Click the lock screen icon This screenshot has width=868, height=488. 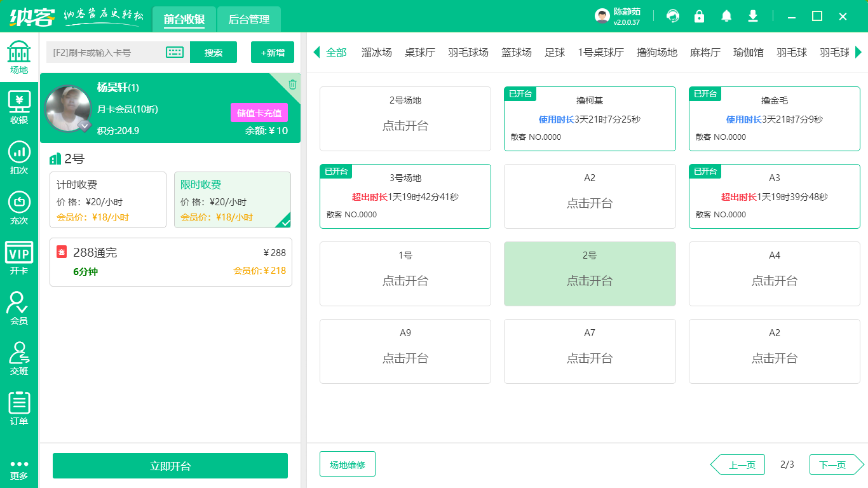pyautogui.click(x=699, y=17)
